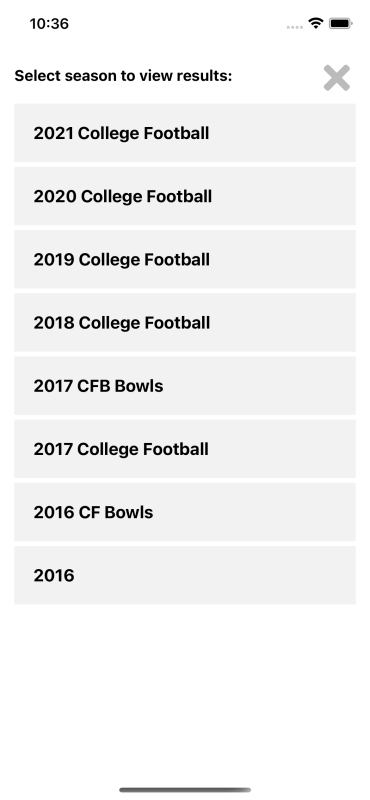Tap the Wi-Fi status icon
This screenshot has height=800, width=370.
click(x=316, y=23)
